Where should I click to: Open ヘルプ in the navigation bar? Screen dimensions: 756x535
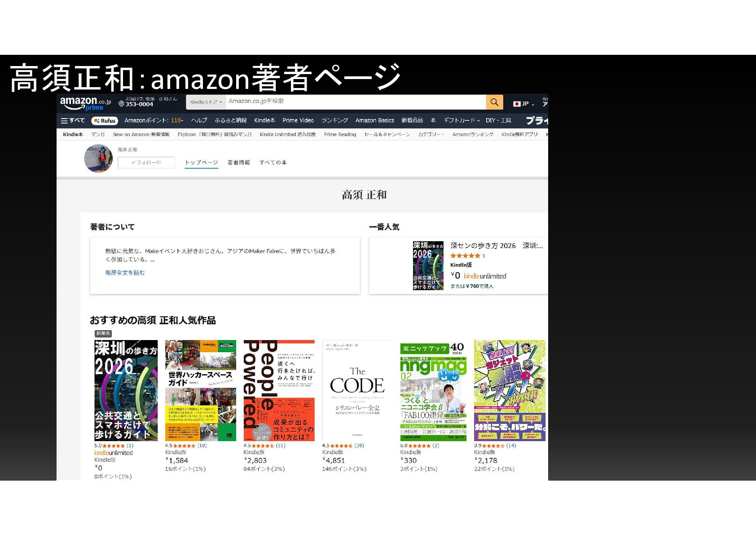point(199,120)
